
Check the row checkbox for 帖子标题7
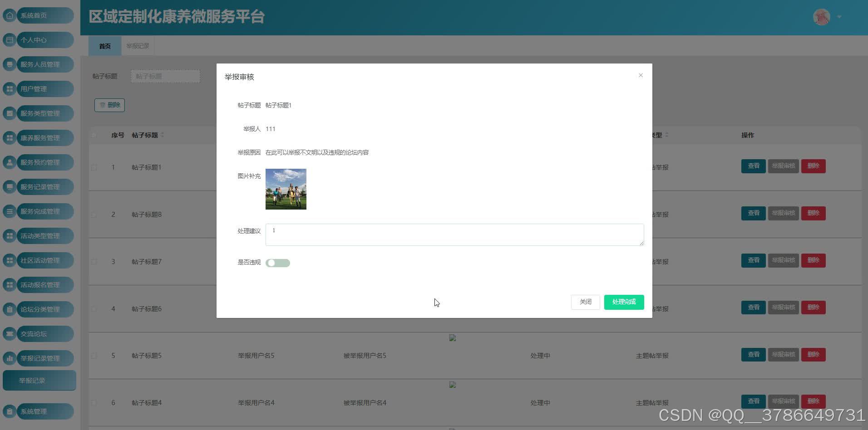click(94, 262)
